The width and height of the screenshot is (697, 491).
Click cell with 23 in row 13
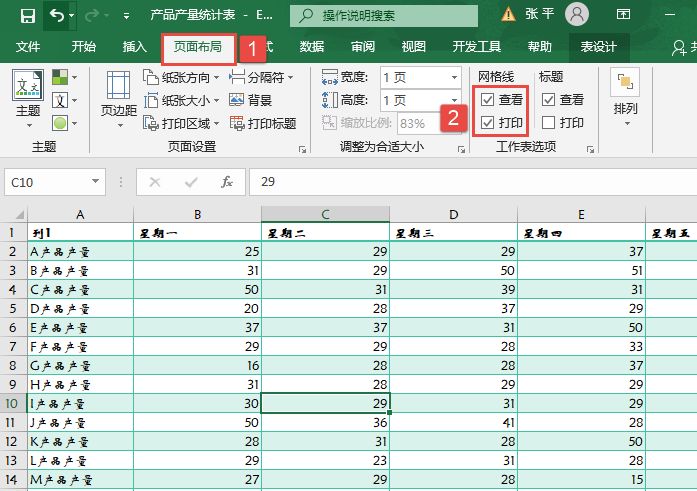click(325, 460)
